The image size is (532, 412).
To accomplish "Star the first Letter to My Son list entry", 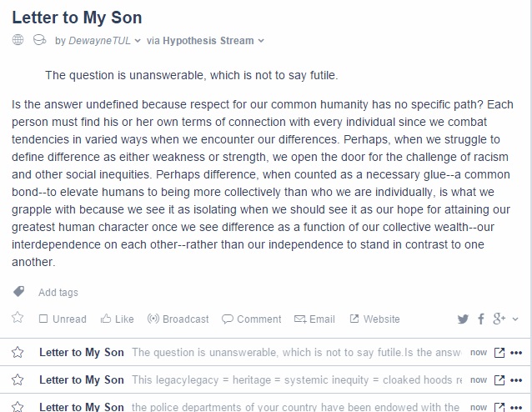I will (x=18, y=352).
